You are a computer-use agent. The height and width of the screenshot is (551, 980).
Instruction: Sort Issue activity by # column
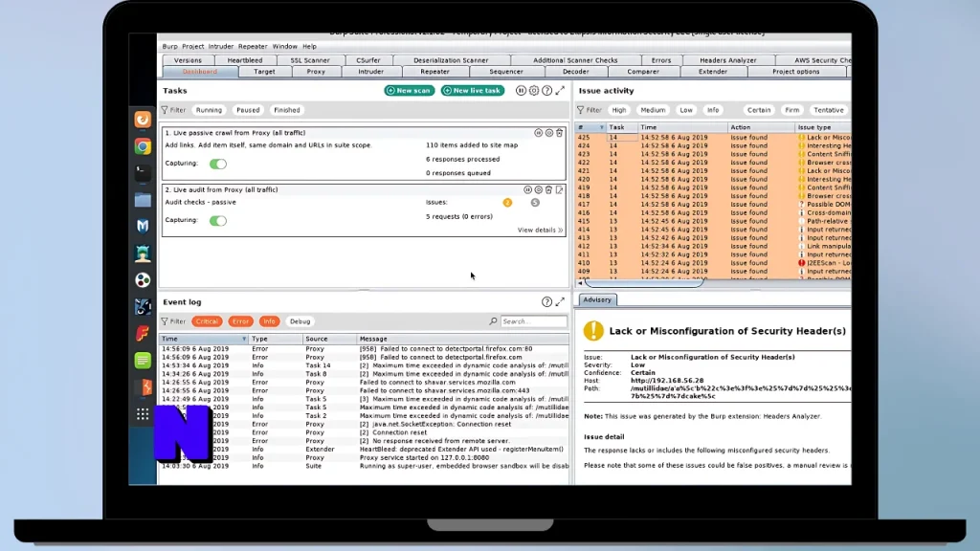coord(590,127)
